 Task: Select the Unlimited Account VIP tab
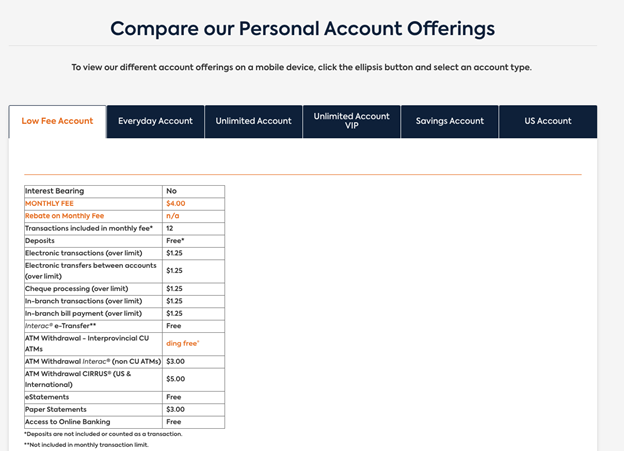[x=351, y=121]
